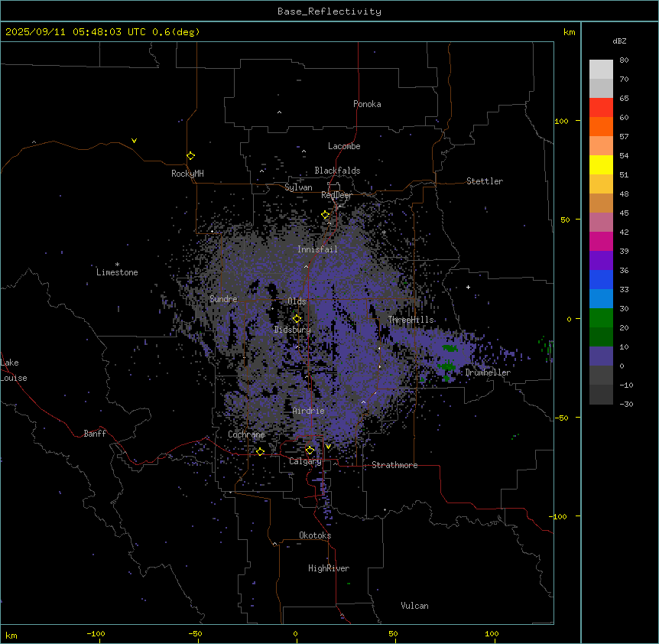Click the -100 tick on bottom axis

click(x=96, y=633)
